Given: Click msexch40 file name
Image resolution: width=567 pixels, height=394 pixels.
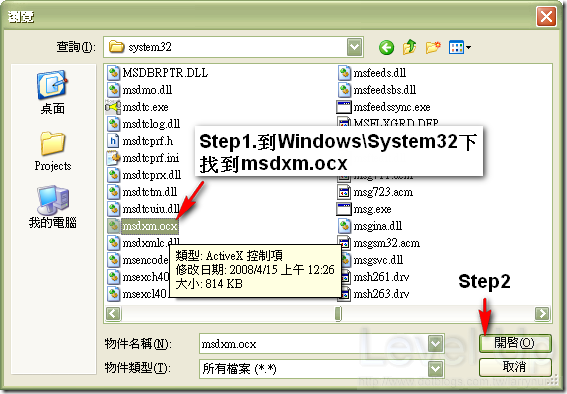Looking at the screenshot, I should click(x=146, y=277).
